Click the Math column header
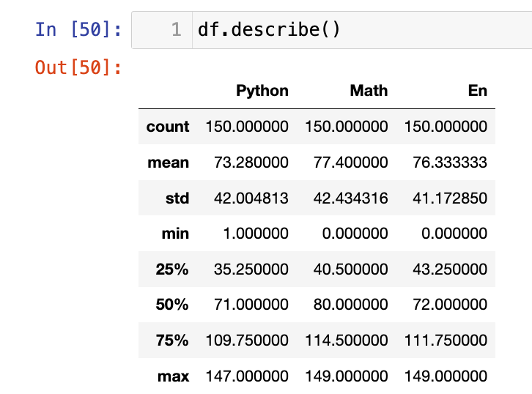The height and width of the screenshot is (394, 532). pos(369,91)
